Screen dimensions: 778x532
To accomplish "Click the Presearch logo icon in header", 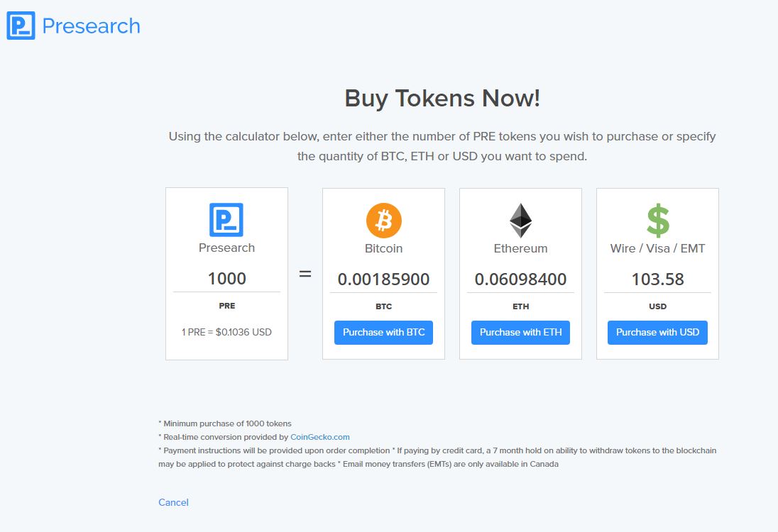I will 21,26.
